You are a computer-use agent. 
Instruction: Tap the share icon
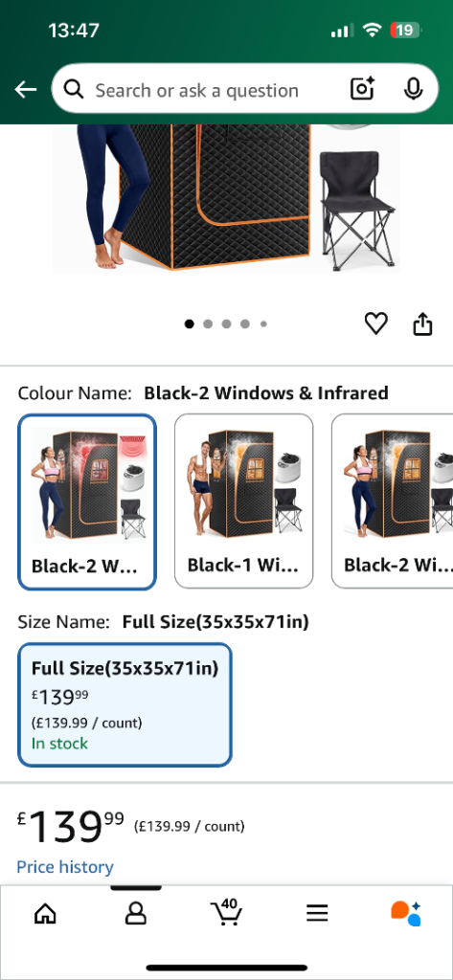[x=423, y=323]
